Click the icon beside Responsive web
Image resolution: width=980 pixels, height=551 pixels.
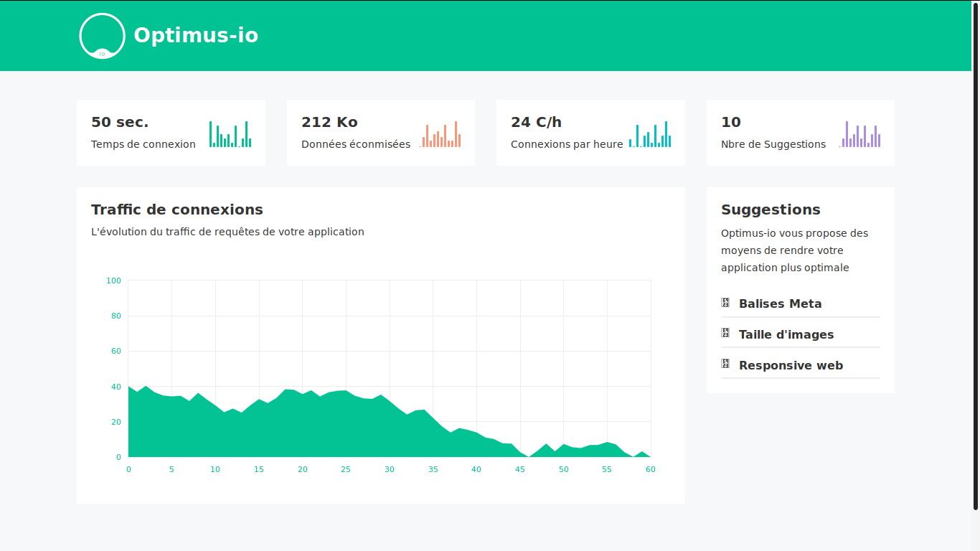[725, 364]
